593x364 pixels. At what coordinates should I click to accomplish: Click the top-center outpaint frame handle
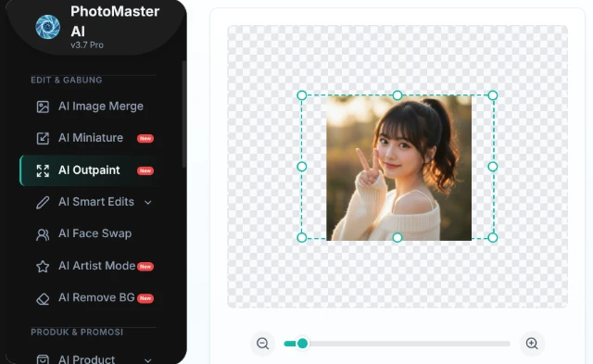coord(397,95)
